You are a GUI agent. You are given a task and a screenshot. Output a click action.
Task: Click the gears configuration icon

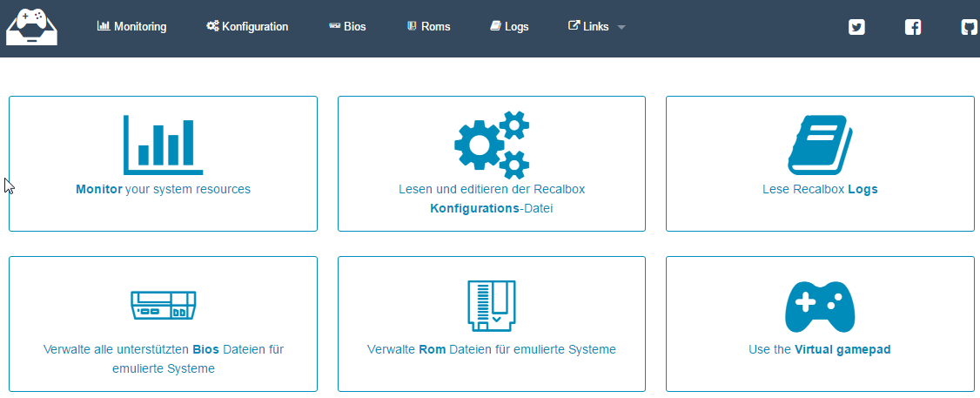(x=492, y=145)
